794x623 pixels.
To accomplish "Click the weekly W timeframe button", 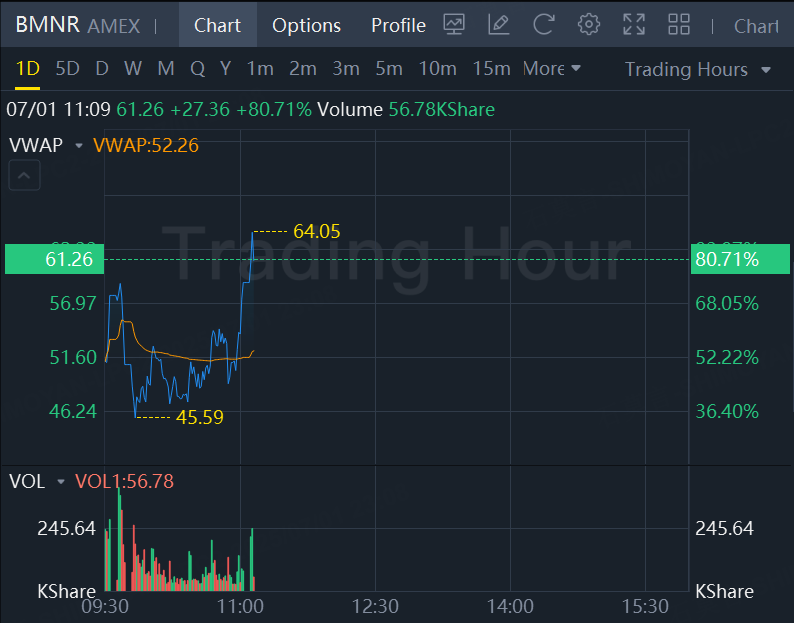I will click(x=133, y=69).
